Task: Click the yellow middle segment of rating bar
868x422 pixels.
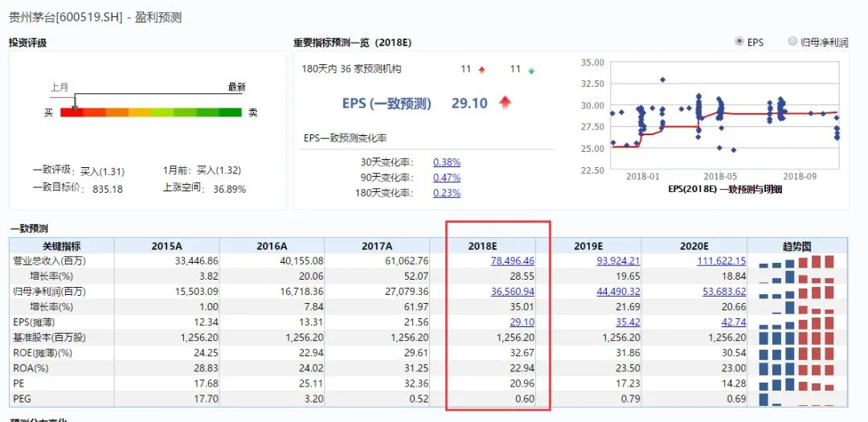Action: (x=140, y=113)
